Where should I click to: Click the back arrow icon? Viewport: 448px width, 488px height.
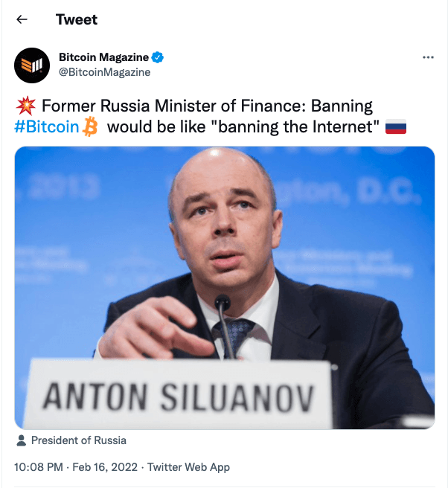[22, 20]
